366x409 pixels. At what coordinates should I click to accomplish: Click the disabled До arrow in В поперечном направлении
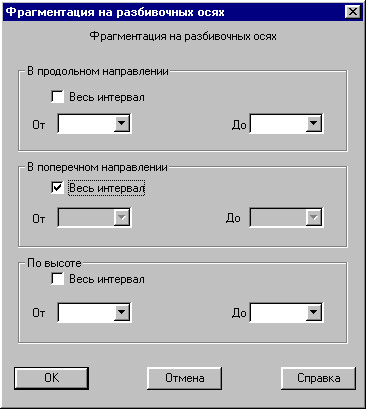(x=314, y=218)
